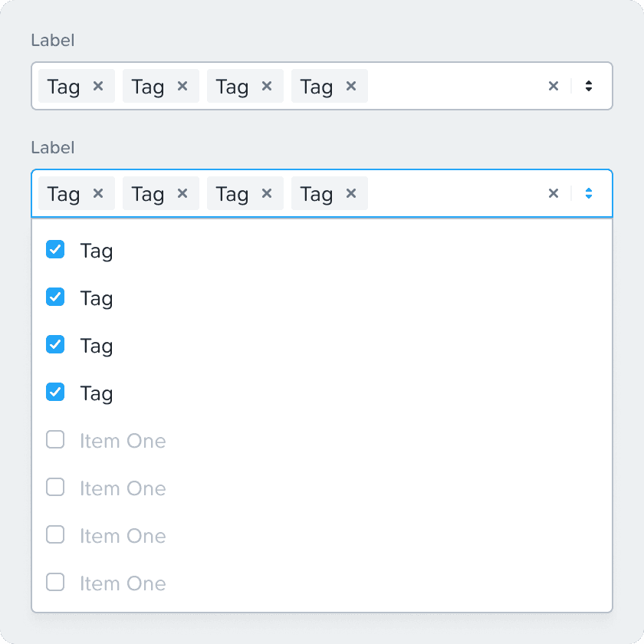
Task: Clear all tags in the top select field
Action: click(554, 86)
